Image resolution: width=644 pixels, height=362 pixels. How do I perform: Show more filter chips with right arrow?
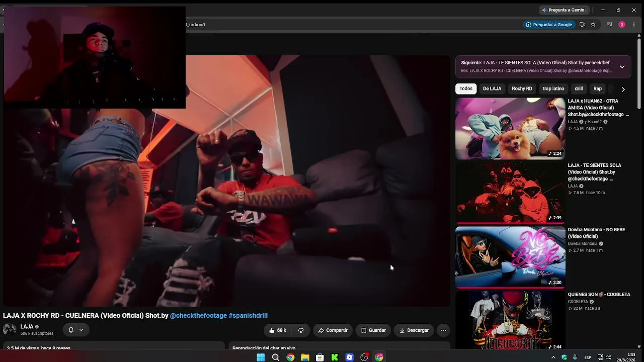pos(623,89)
